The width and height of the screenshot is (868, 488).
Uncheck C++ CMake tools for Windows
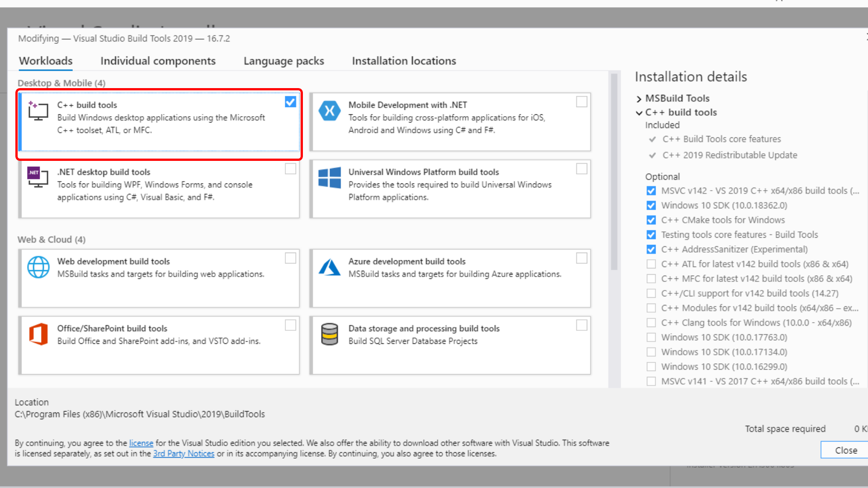click(x=651, y=220)
